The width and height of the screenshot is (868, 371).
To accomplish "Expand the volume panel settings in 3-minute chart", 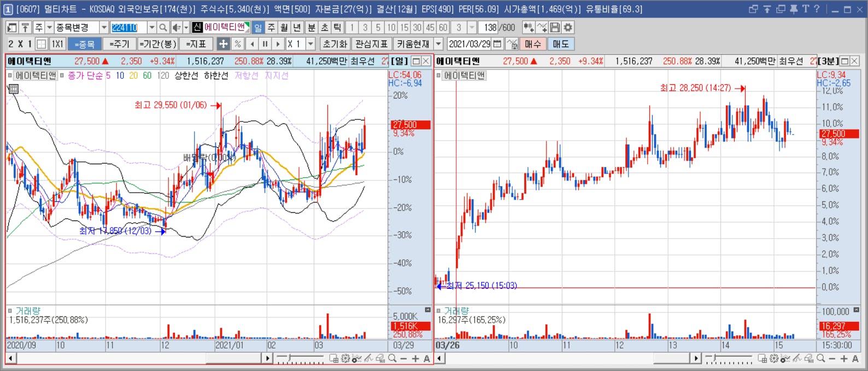I will point(856,310).
